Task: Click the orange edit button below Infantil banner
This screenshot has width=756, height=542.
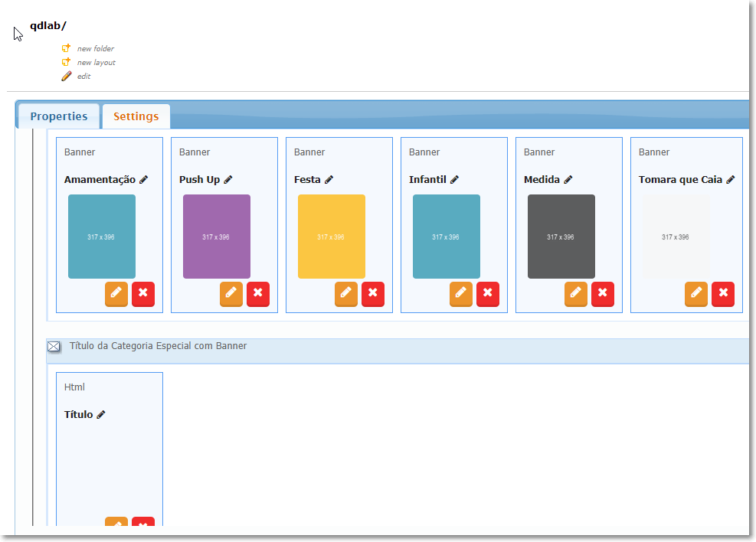Action: (460, 294)
